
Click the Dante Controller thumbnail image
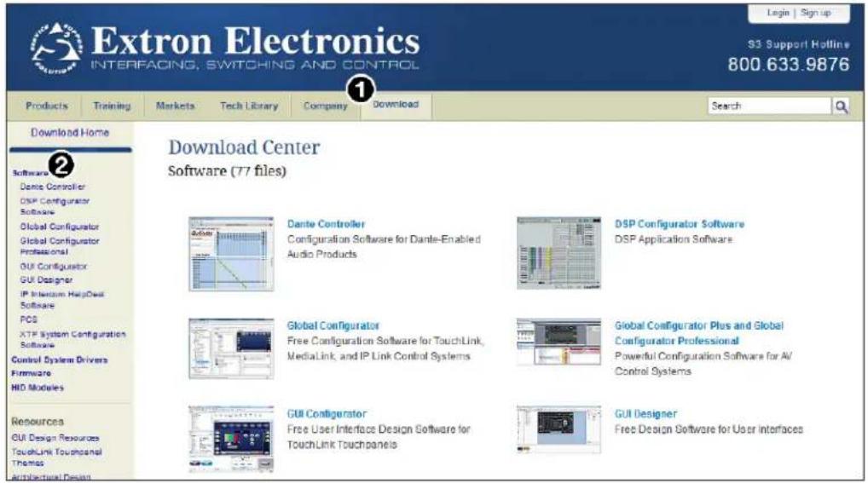click(231, 254)
